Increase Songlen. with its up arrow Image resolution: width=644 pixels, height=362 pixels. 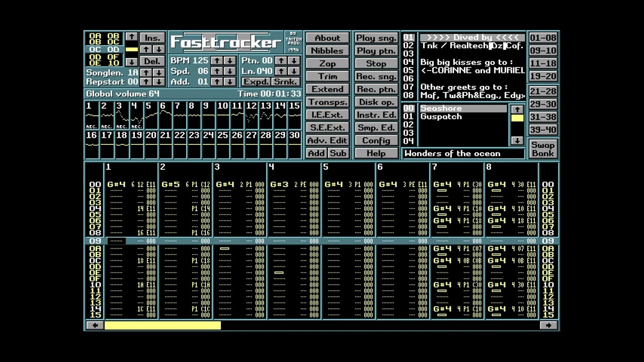point(146,72)
